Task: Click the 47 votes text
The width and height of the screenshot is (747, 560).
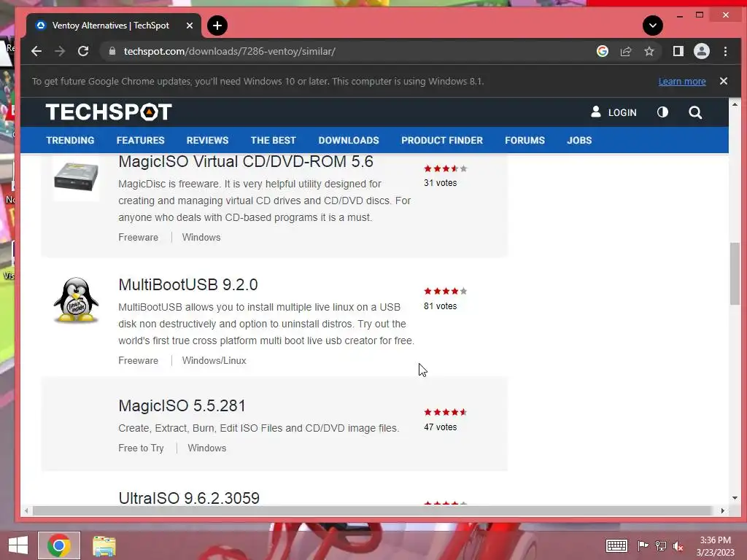Action: (440, 427)
